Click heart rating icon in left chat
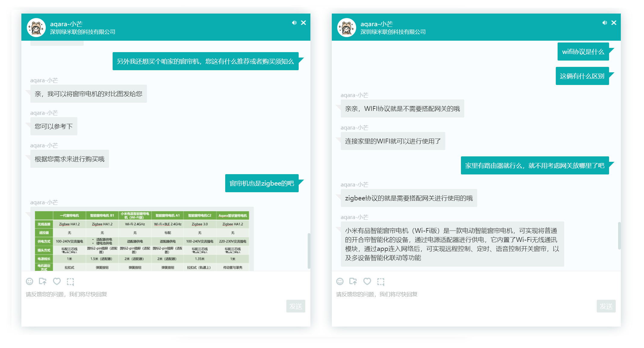 (57, 281)
